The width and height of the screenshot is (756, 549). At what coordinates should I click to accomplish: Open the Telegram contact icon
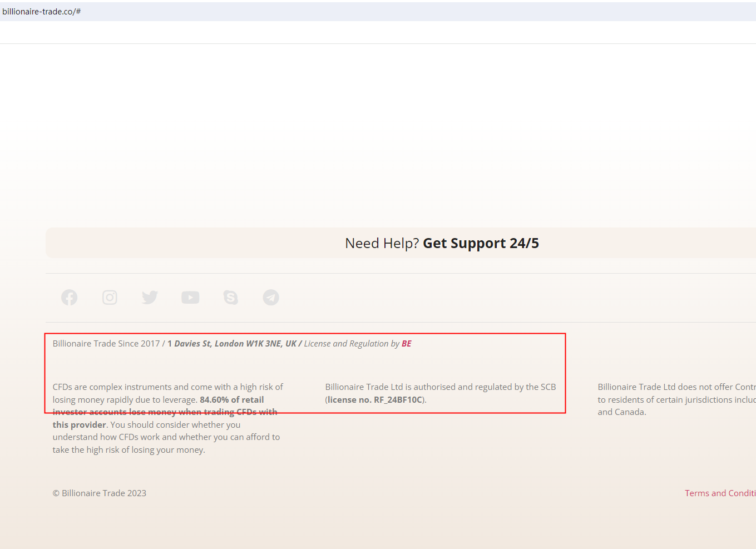click(x=271, y=298)
